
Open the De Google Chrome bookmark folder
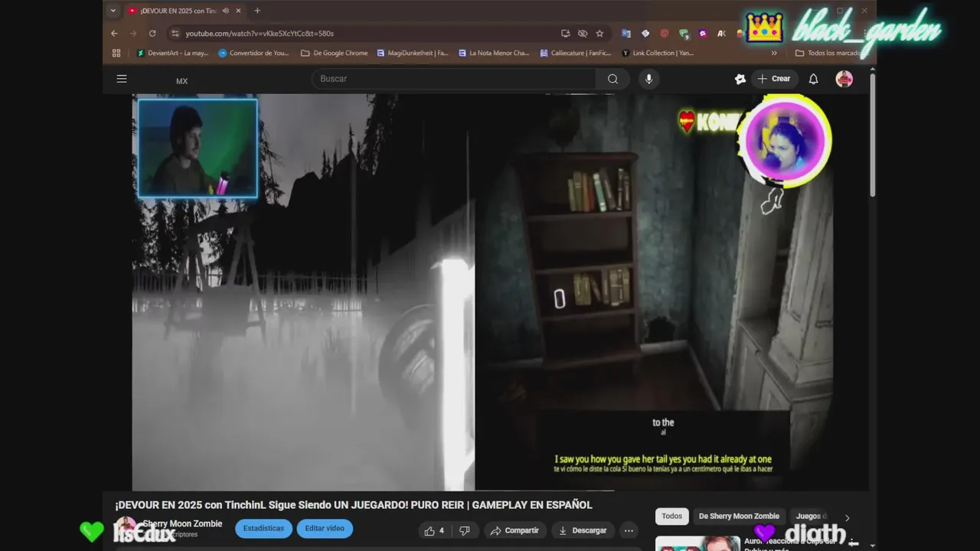pyautogui.click(x=334, y=53)
